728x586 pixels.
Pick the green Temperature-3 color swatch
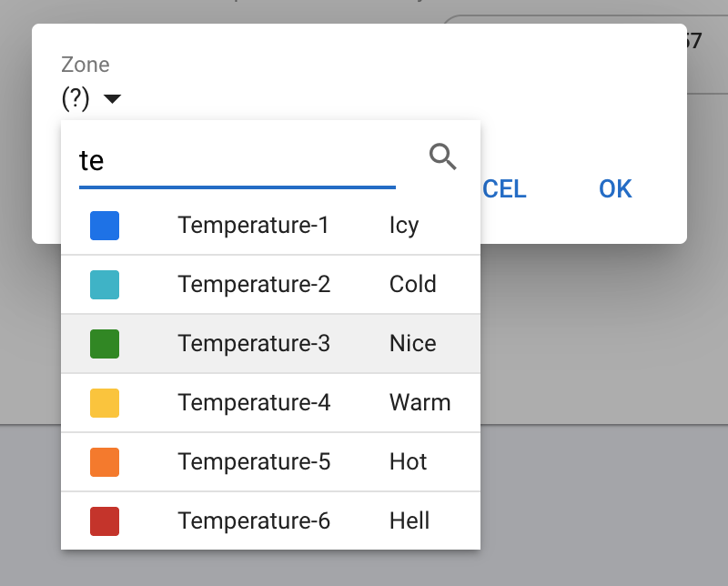pos(105,344)
